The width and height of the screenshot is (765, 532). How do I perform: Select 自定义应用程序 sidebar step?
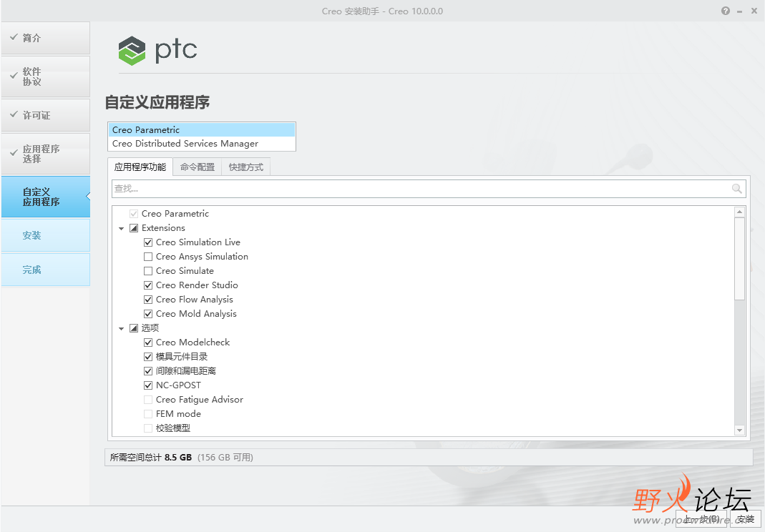coord(45,197)
